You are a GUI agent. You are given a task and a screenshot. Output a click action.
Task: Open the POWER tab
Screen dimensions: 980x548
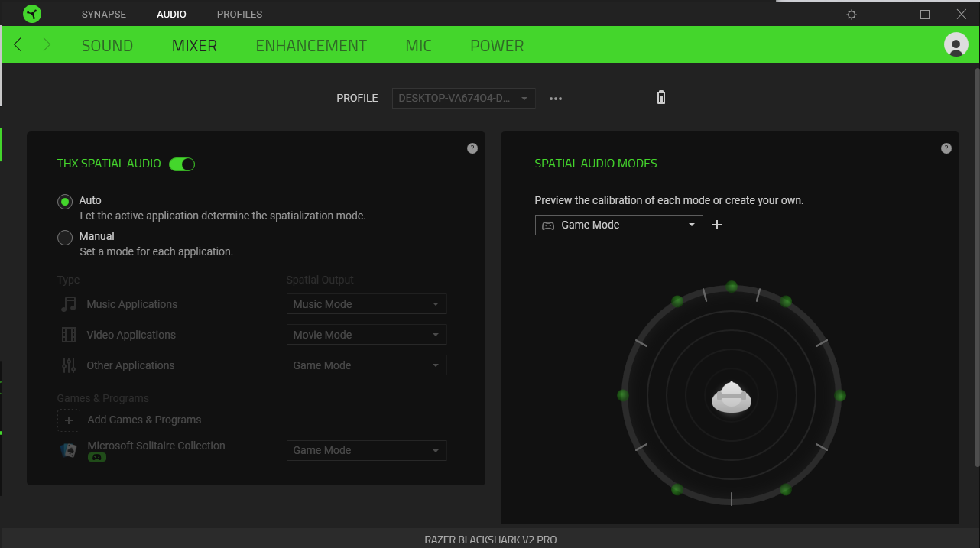tap(497, 46)
